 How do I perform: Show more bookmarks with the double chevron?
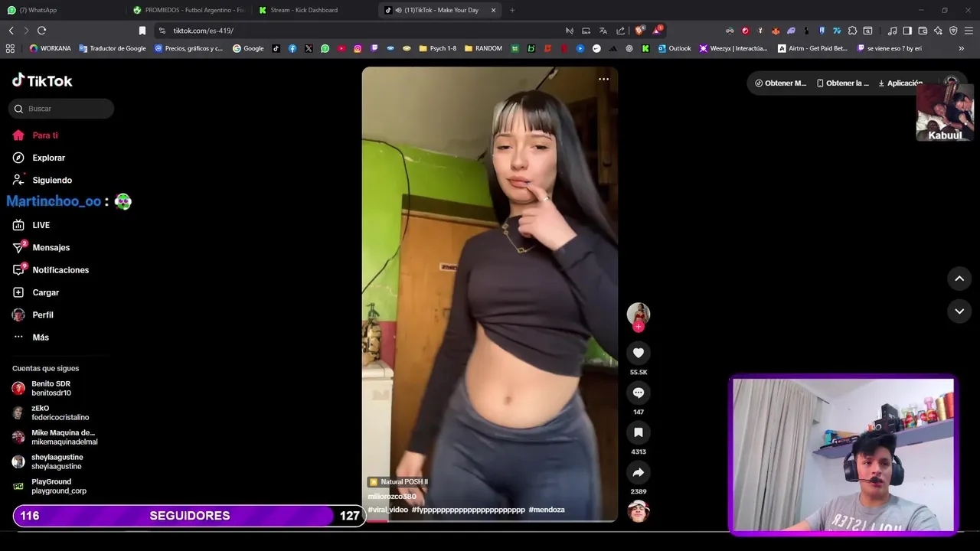(962, 48)
